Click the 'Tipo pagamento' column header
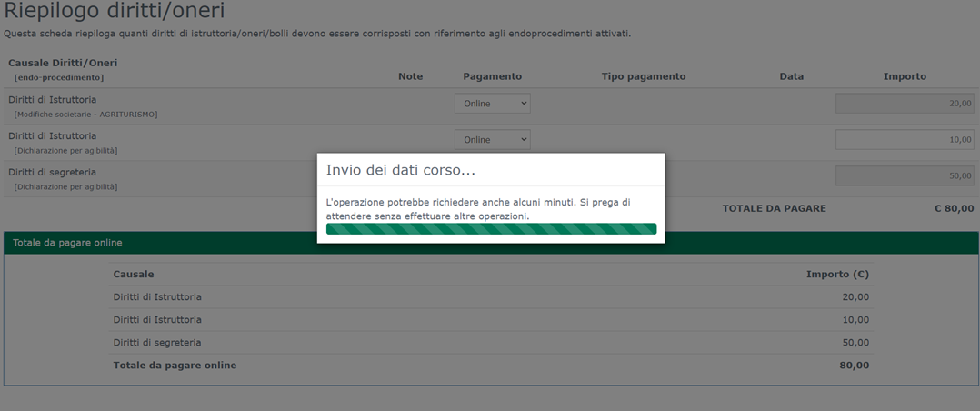 643,76
